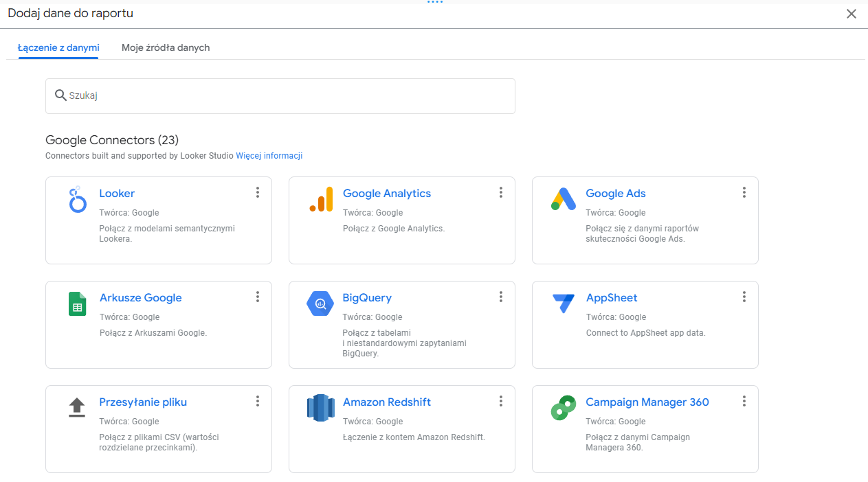Select the Google Ads connector title
868x482 pixels.
[x=616, y=194]
